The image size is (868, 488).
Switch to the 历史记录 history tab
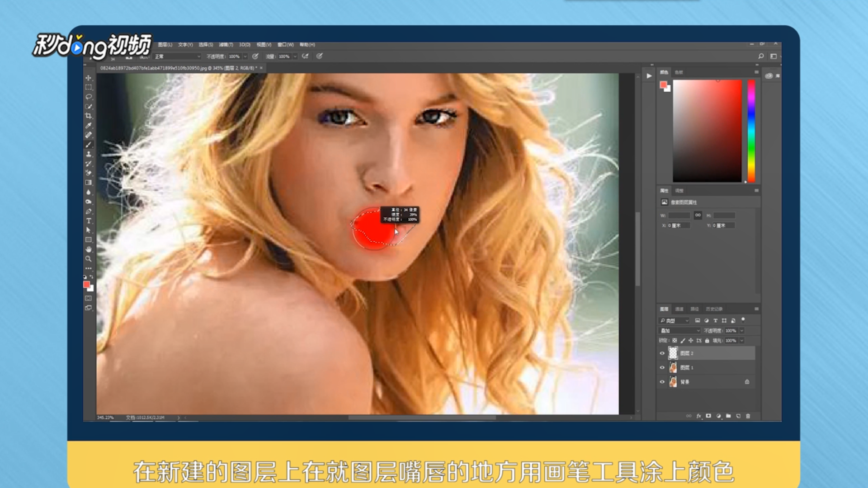pyautogui.click(x=714, y=309)
